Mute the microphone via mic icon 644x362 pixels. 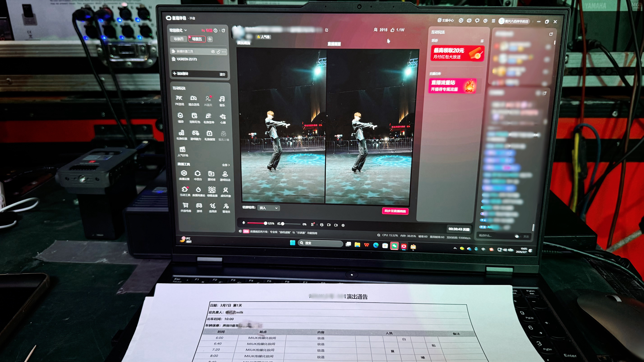click(x=244, y=223)
